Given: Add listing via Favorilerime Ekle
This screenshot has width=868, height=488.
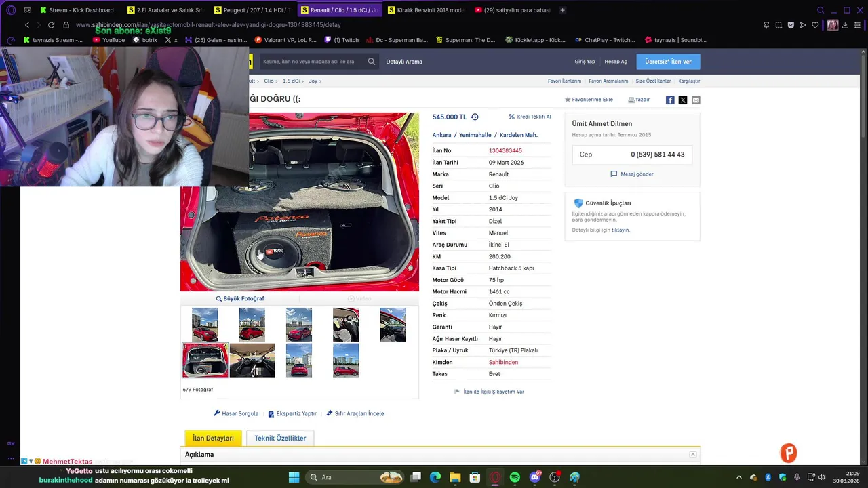Looking at the screenshot, I should pyautogui.click(x=589, y=100).
